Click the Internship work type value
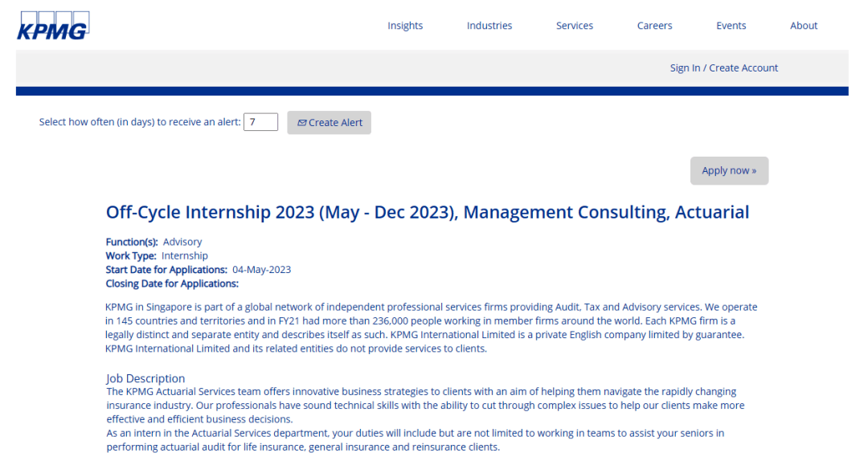The image size is (868, 465). [x=185, y=256]
